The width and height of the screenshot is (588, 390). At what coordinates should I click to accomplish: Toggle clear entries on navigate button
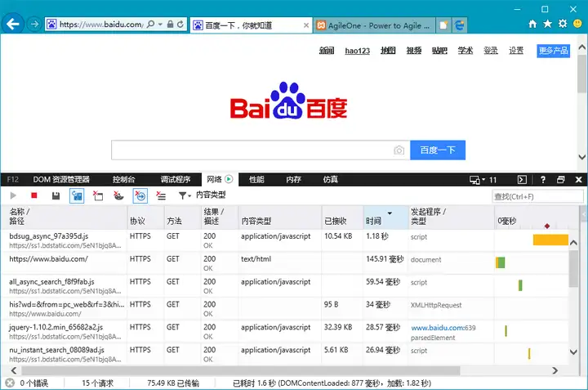pos(140,195)
